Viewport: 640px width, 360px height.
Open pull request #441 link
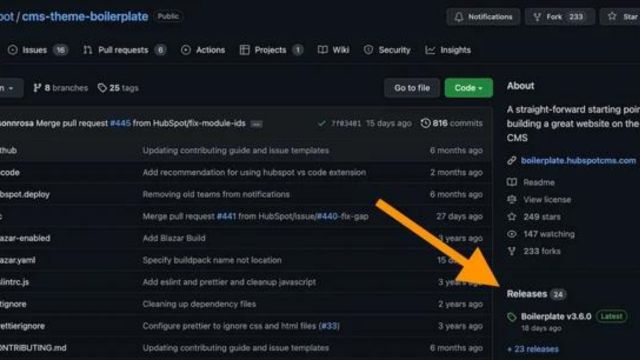(226, 216)
